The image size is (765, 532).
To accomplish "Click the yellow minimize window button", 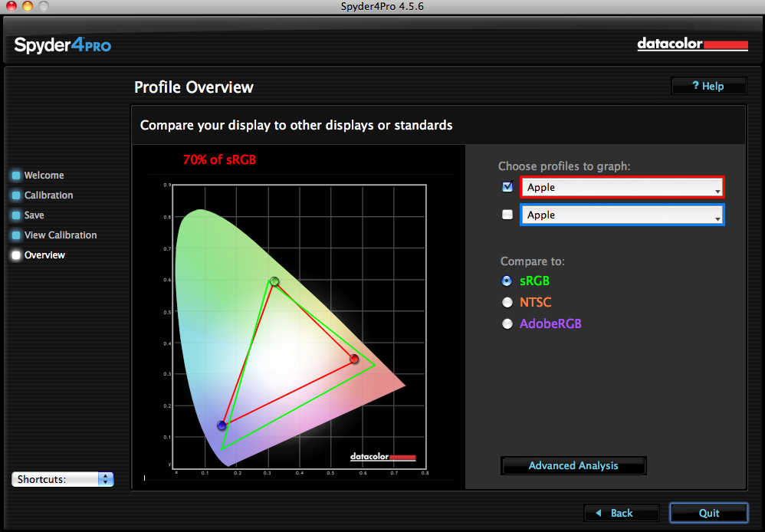I will [28, 6].
